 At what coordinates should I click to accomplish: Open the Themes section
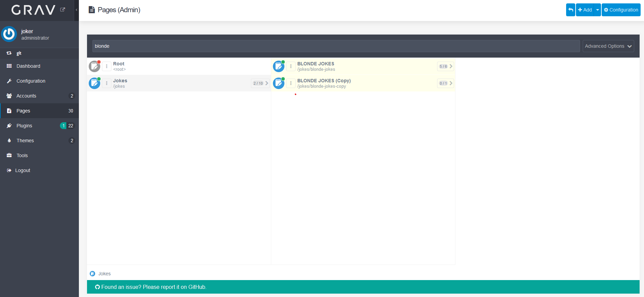point(39,141)
